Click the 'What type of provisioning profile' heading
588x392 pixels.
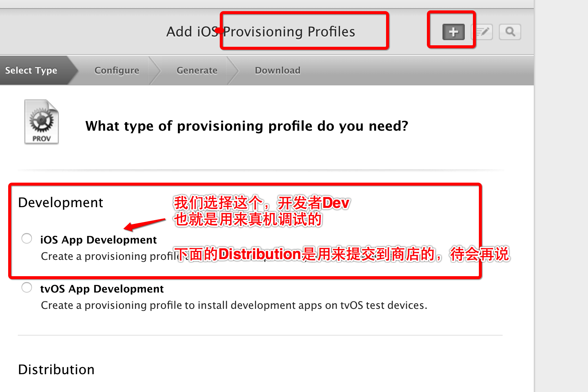(247, 126)
